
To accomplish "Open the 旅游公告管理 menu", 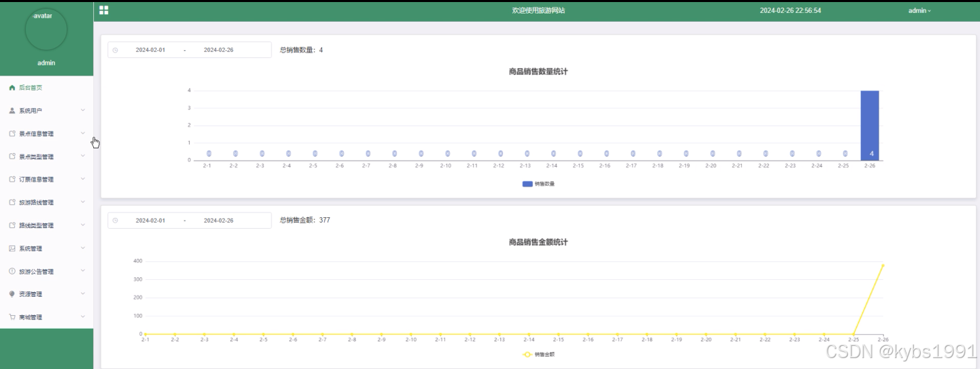I will pyautogui.click(x=46, y=271).
